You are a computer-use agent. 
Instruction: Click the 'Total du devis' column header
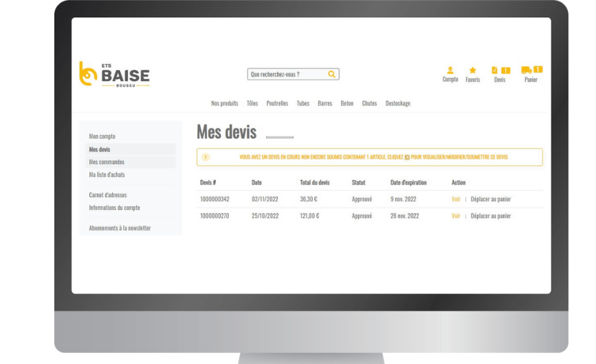pos(315,183)
